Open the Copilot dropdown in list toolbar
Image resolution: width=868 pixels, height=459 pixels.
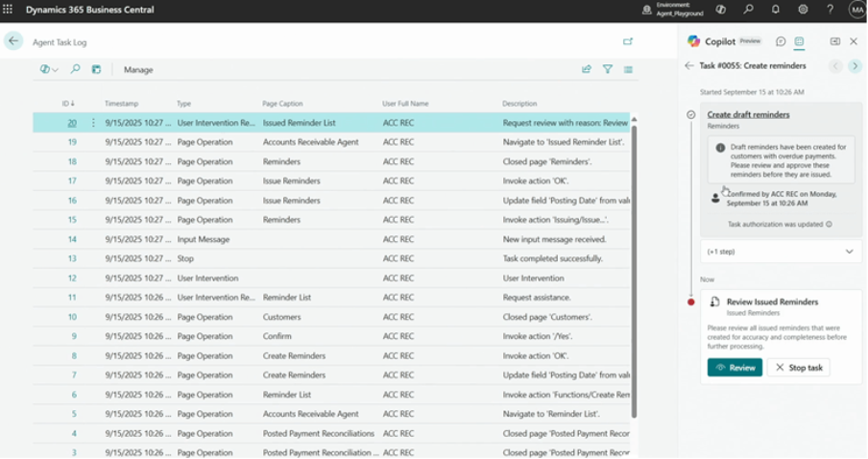(x=49, y=69)
